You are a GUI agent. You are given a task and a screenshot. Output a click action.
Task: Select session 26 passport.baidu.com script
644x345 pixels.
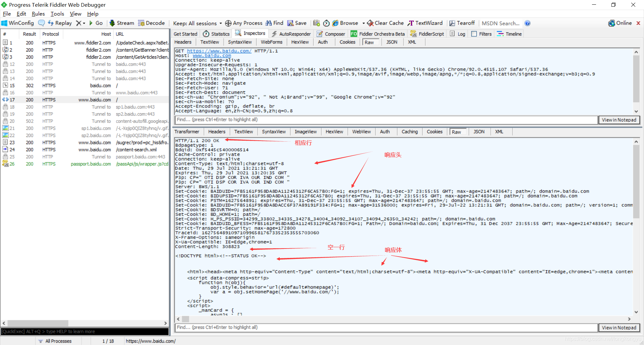pos(85,164)
